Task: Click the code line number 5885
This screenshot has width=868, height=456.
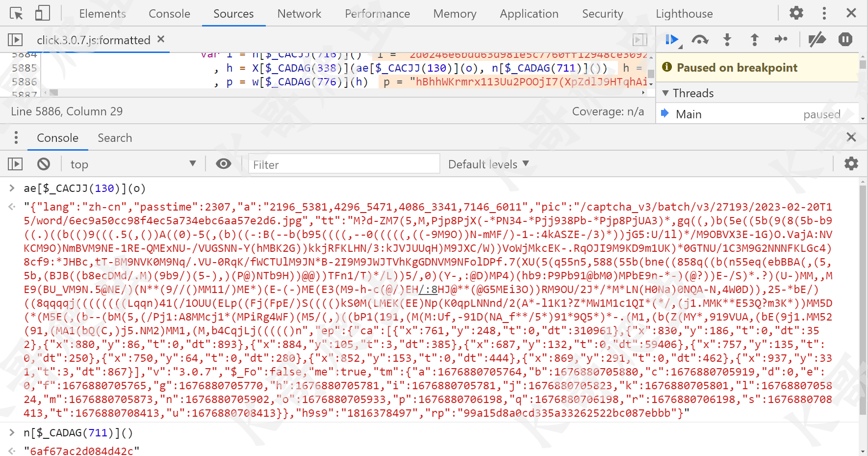Action: pos(25,68)
